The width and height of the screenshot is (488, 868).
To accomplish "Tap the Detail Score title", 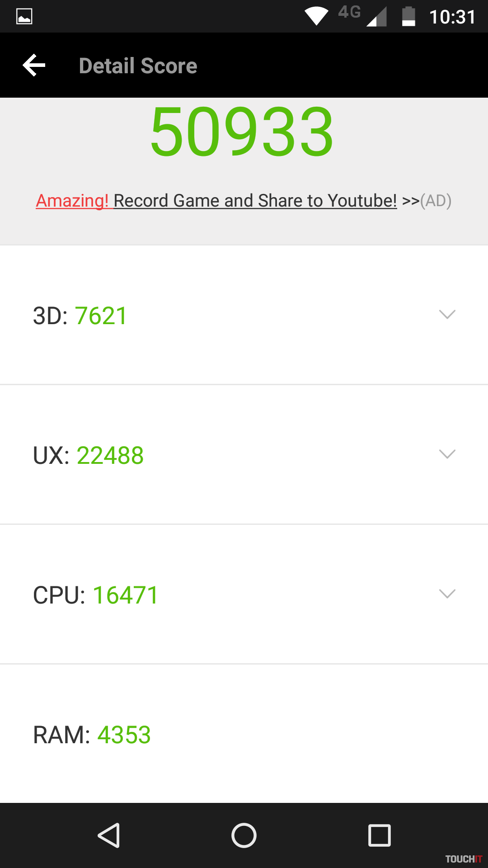I will tap(138, 66).
